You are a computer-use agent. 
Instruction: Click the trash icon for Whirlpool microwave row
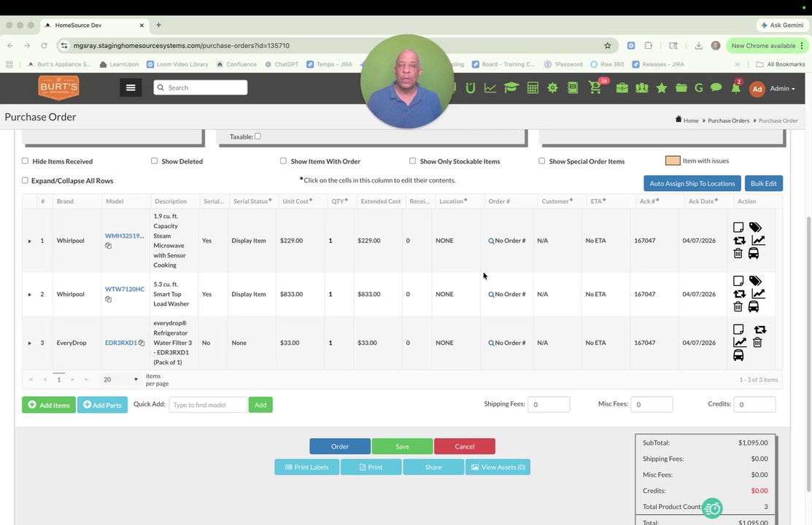tap(738, 253)
